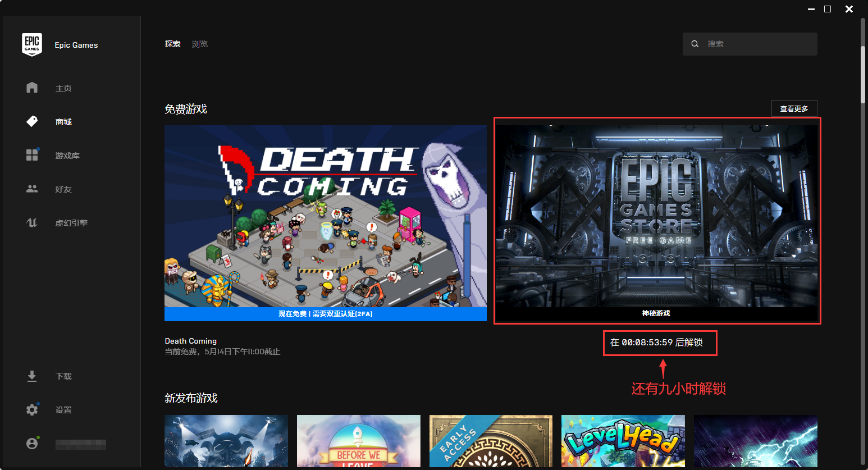Viewport: 868px width, 470px height.
Task: Click the 下载 sidebar label
Action: pyautogui.click(x=63, y=376)
